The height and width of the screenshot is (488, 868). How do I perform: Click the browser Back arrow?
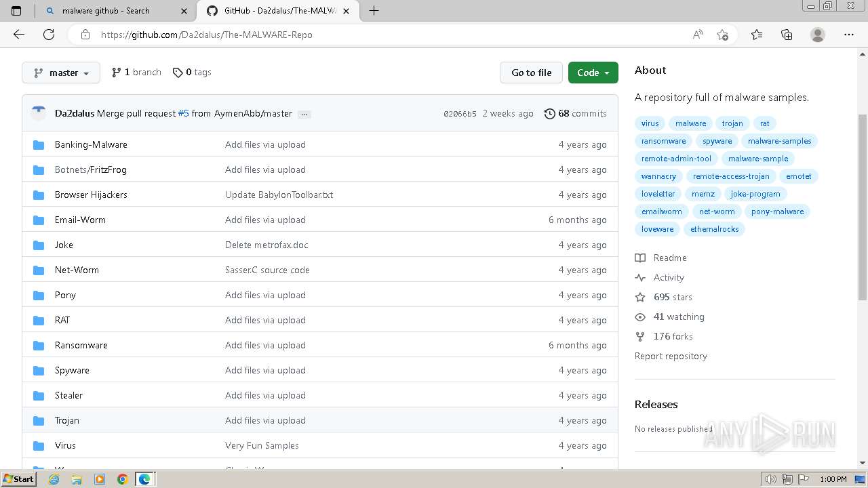[19, 35]
